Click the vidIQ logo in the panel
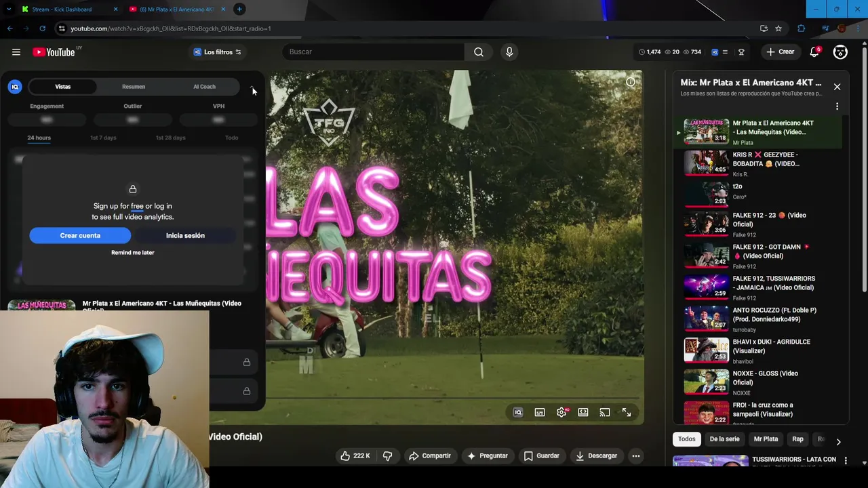This screenshot has width=868, height=488. [x=15, y=87]
